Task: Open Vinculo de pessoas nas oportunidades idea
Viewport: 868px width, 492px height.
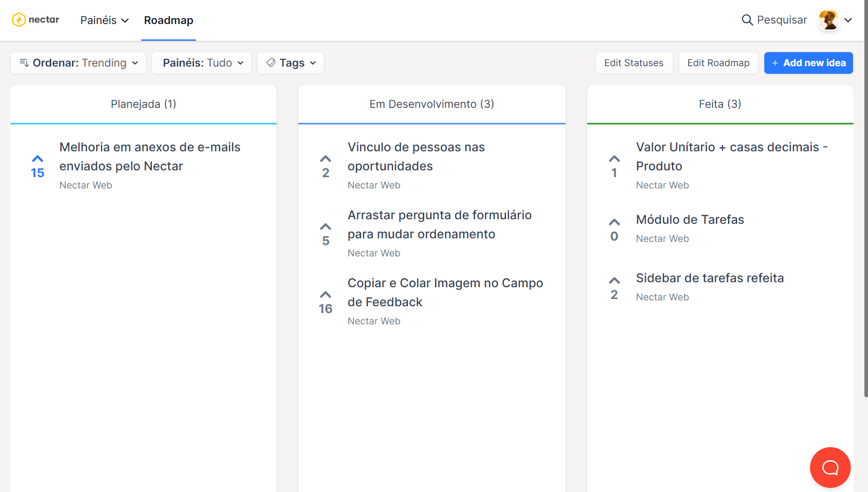Action: pos(416,157)
